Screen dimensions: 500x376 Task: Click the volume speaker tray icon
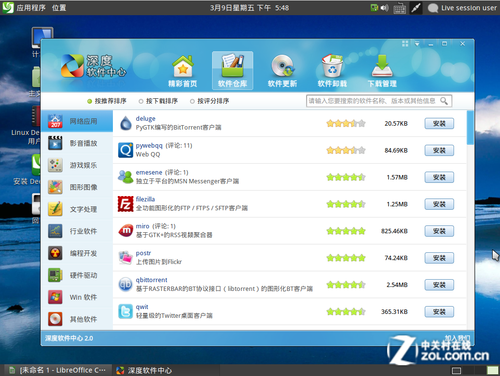coord(385,8)
